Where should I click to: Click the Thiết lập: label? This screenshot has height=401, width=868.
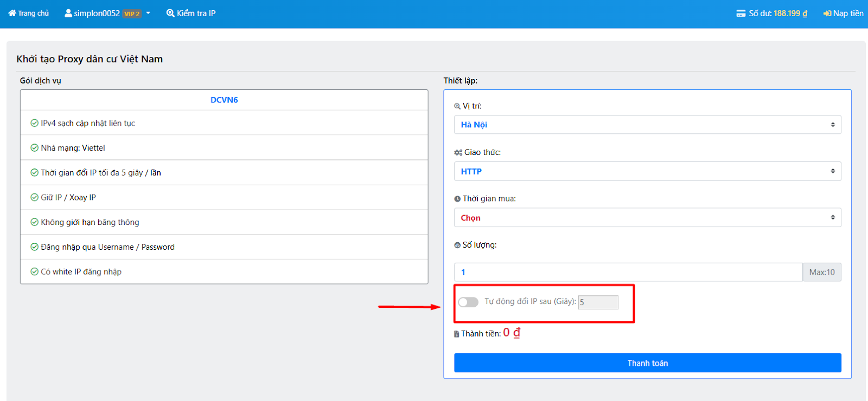[x=461, y=81]
